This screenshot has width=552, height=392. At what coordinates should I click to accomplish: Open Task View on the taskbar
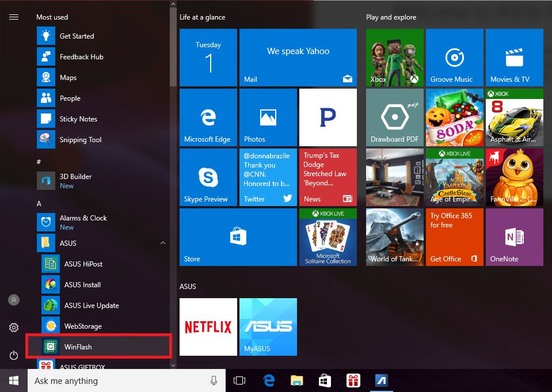[239, 380]
